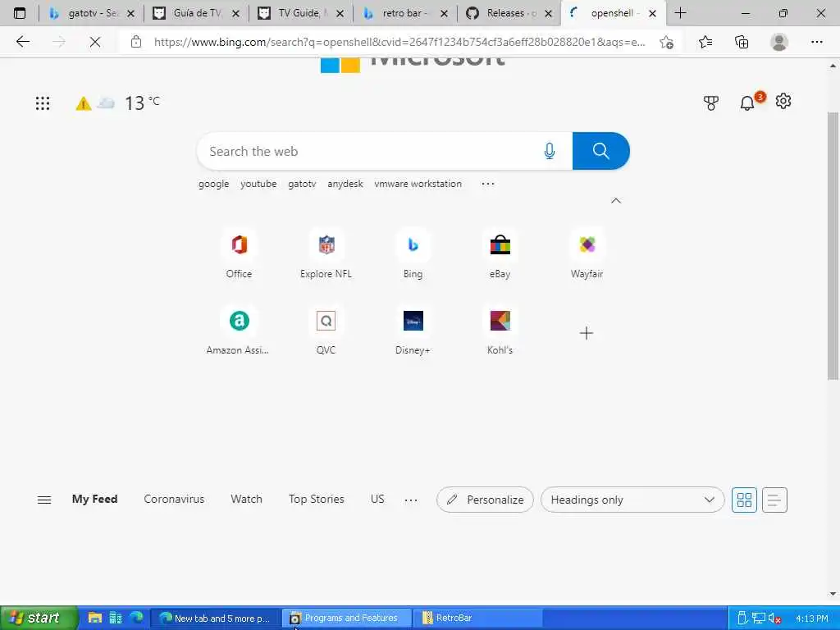
Task: Search suggestion vmware workstation
Action: 418,184
